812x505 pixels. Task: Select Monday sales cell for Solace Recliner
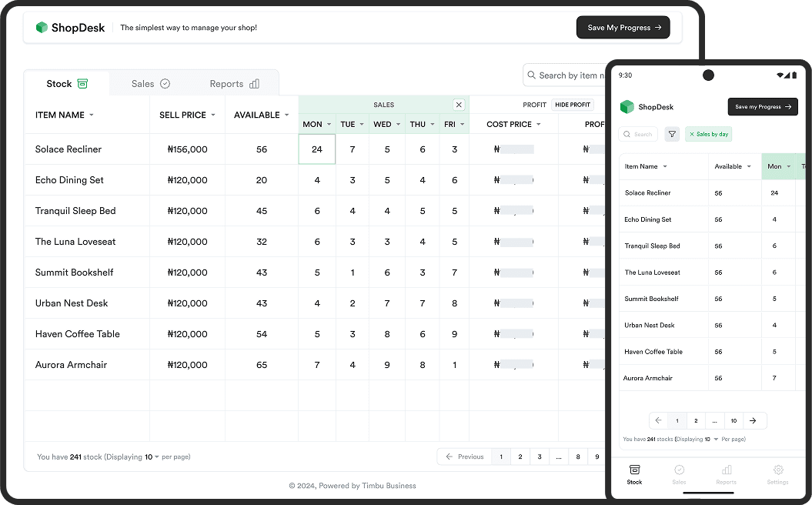tap(316, 149)
